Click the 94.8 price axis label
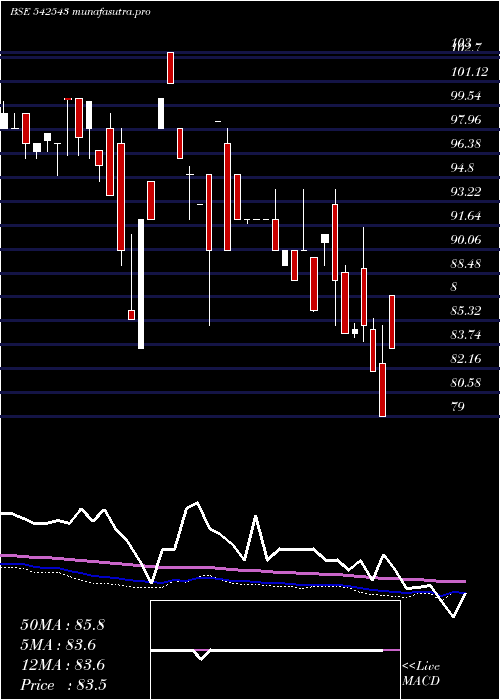This screenshot has height=700, width=500. click(462, 168)
